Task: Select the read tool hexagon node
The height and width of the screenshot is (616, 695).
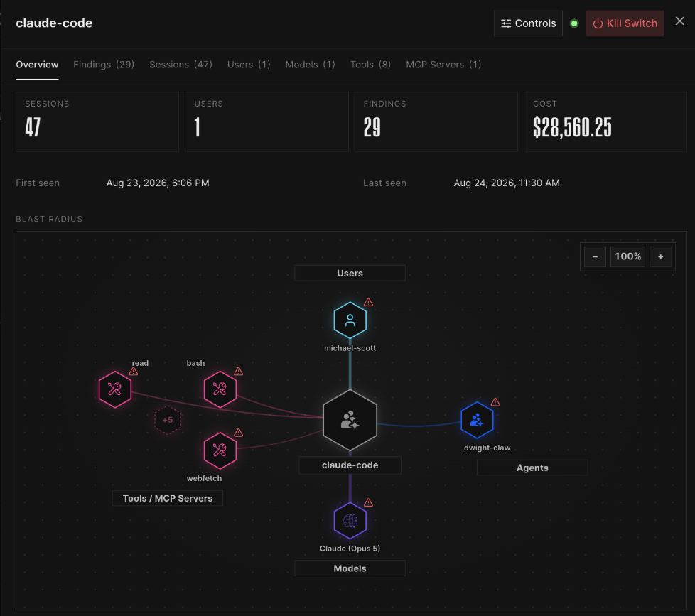Action: coord(115,389)
